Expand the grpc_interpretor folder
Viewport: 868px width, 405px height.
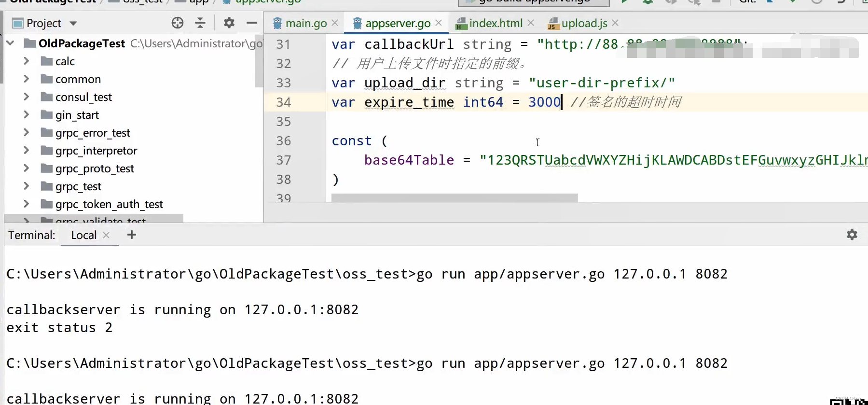pyautogui.click(x=27, y=150)
